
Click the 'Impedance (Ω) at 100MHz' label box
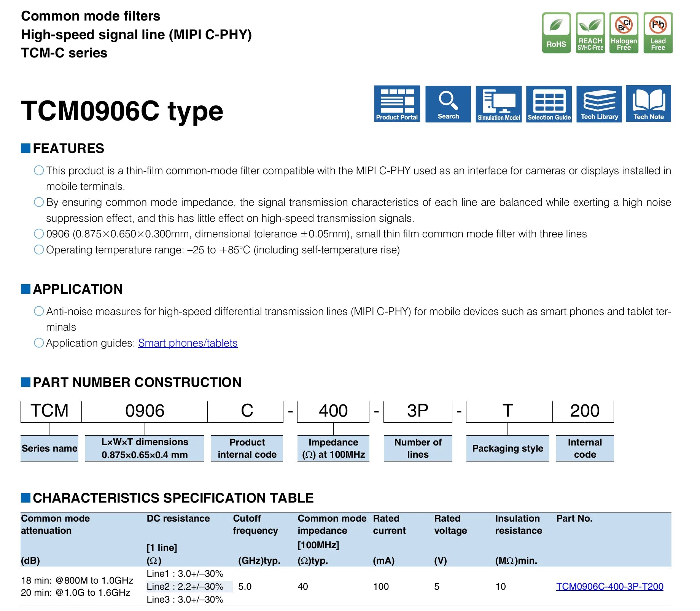[x=333, y=448]
